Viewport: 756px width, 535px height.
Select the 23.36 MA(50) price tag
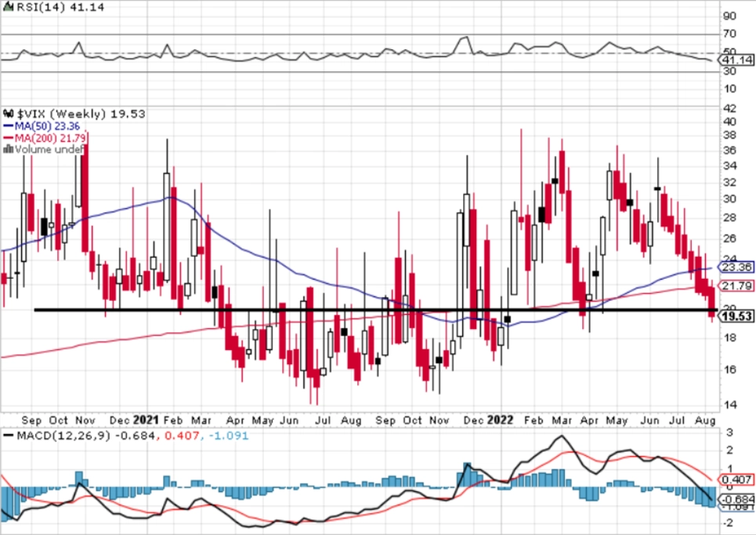coord(736,267)
